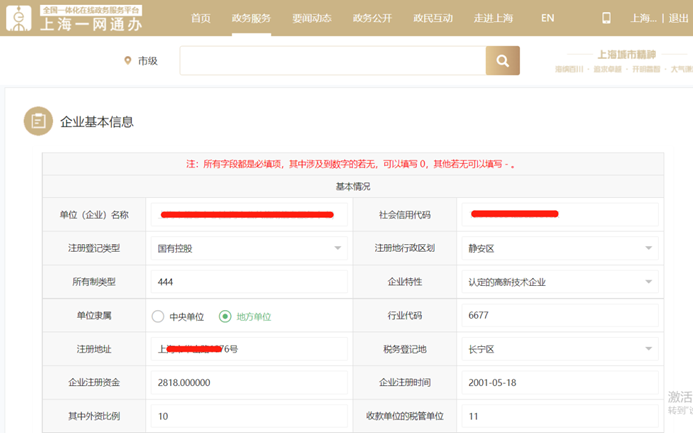Open the 要闻动态 menu item
The image size is (693, 433).
[312, 18]
